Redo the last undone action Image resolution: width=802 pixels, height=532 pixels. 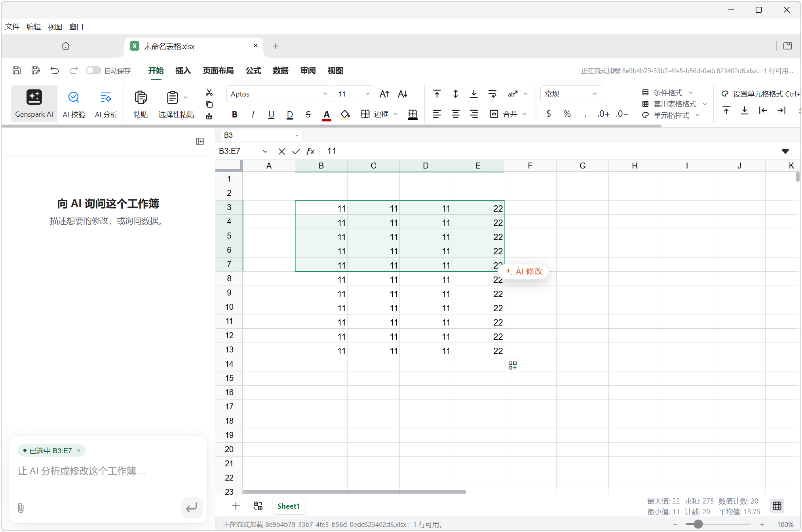74,70
